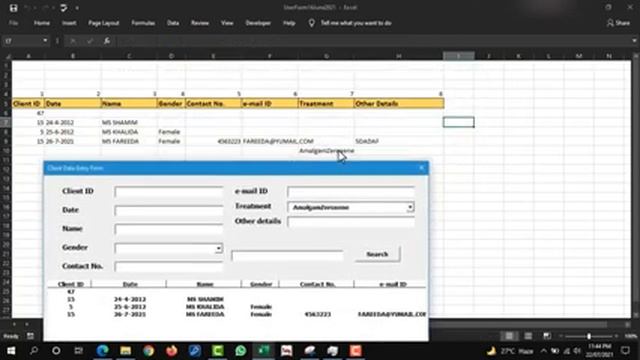Screen dimensions: 640x360
Task: Open the green Camtasia taskbar icon
Action: coord(218,351)
